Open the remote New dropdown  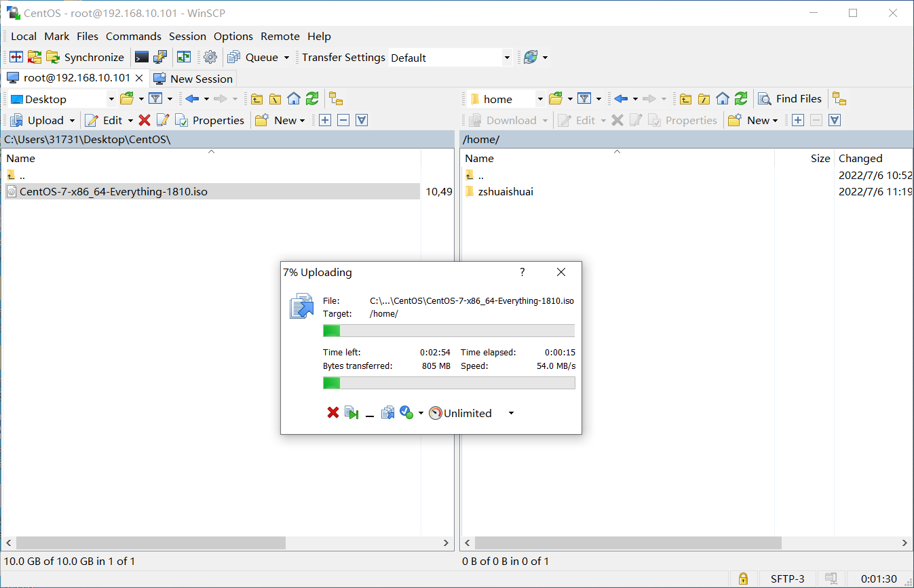753,120
